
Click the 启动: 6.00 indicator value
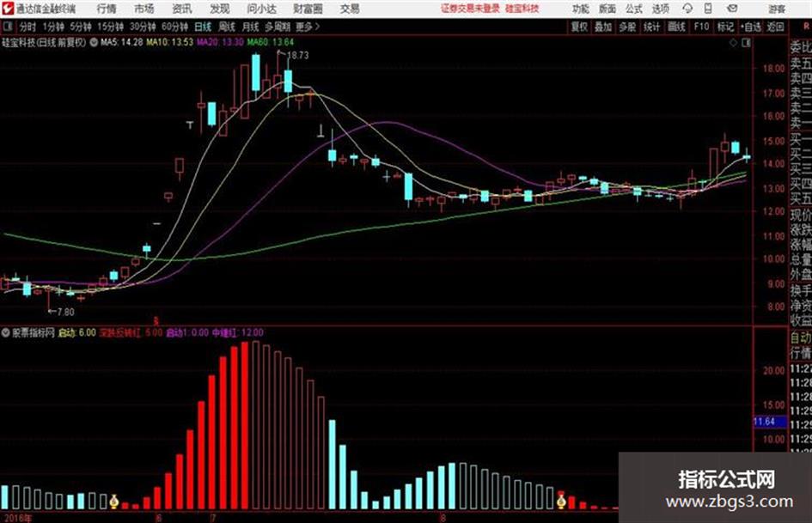[76, 332]
